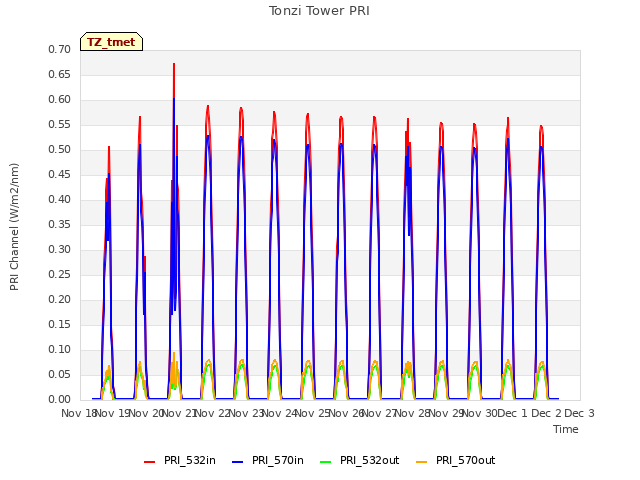640x480 pixels.
Task: Click the 0.55 y-axis tick label
Action: pos(60,124)
